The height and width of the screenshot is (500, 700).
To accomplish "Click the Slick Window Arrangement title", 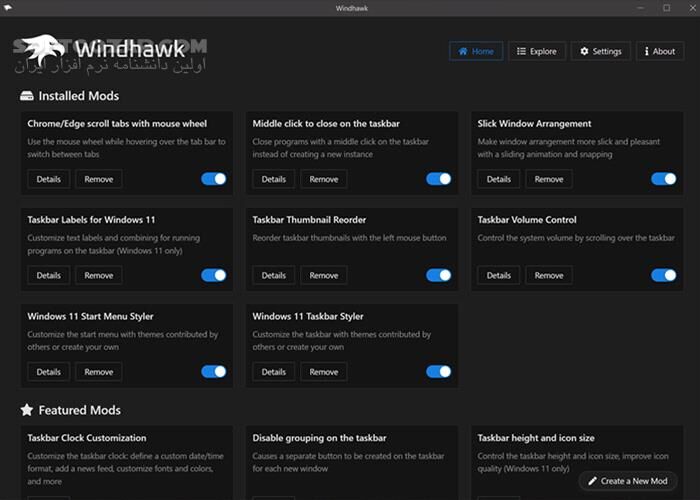I will pos(534,123).
